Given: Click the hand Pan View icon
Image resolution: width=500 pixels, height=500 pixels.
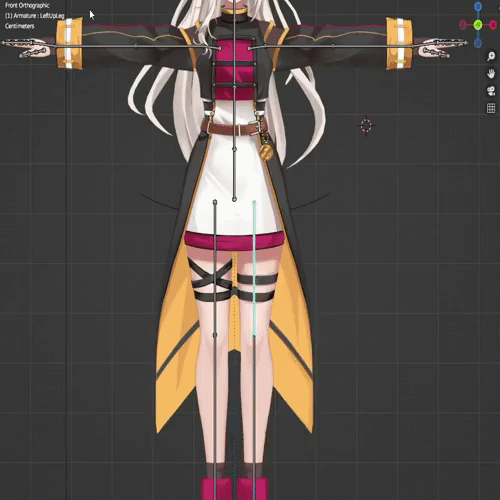Looking at the screenshot, I should coord(491,73).
